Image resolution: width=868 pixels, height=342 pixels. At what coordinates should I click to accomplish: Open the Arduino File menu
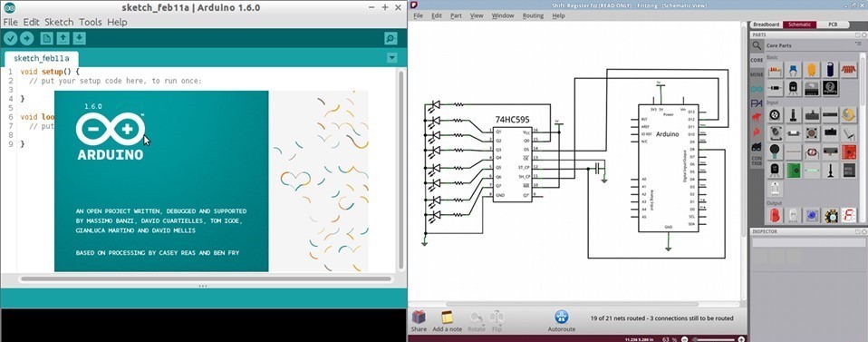[11, 22]
